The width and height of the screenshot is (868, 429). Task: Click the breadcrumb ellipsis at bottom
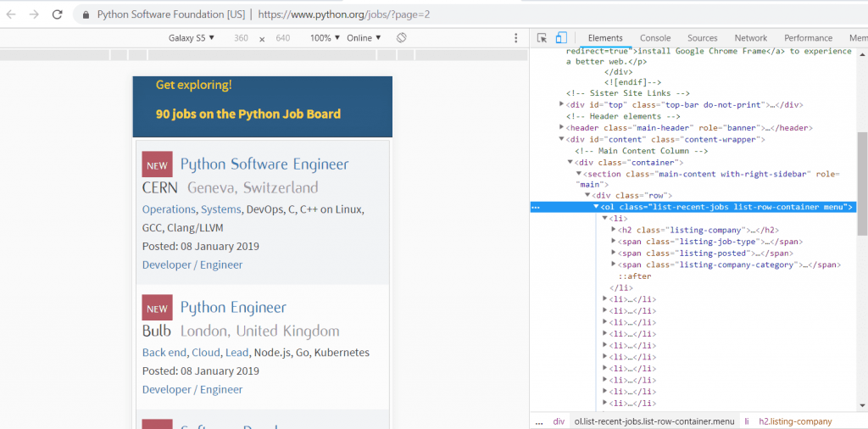pyautogui.click(x=539, y=422)
